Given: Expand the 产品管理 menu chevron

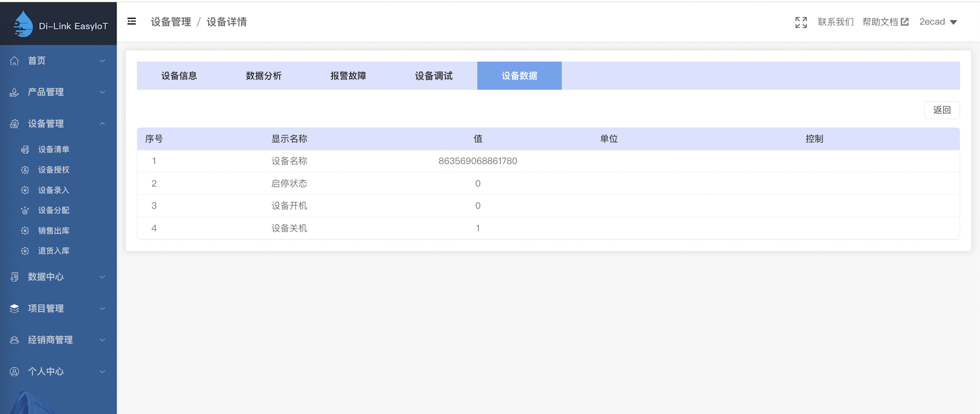Looking at the screenshot, I should [x=102, y=92].
